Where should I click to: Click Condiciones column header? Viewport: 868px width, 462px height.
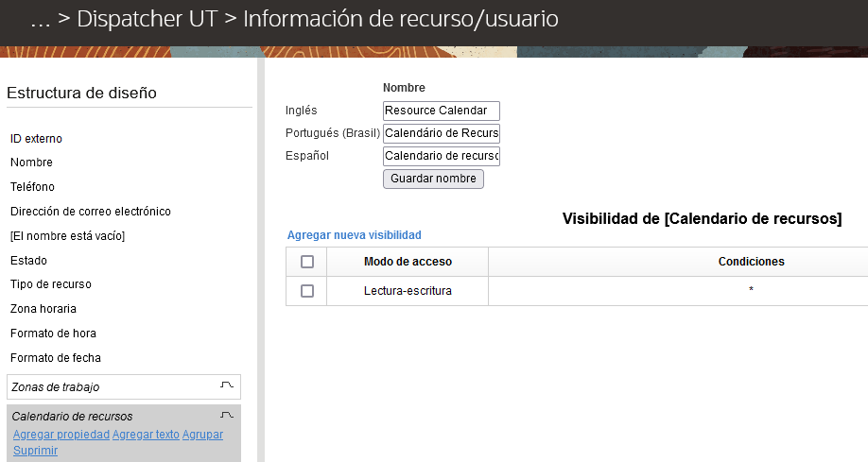coord(751,262)
